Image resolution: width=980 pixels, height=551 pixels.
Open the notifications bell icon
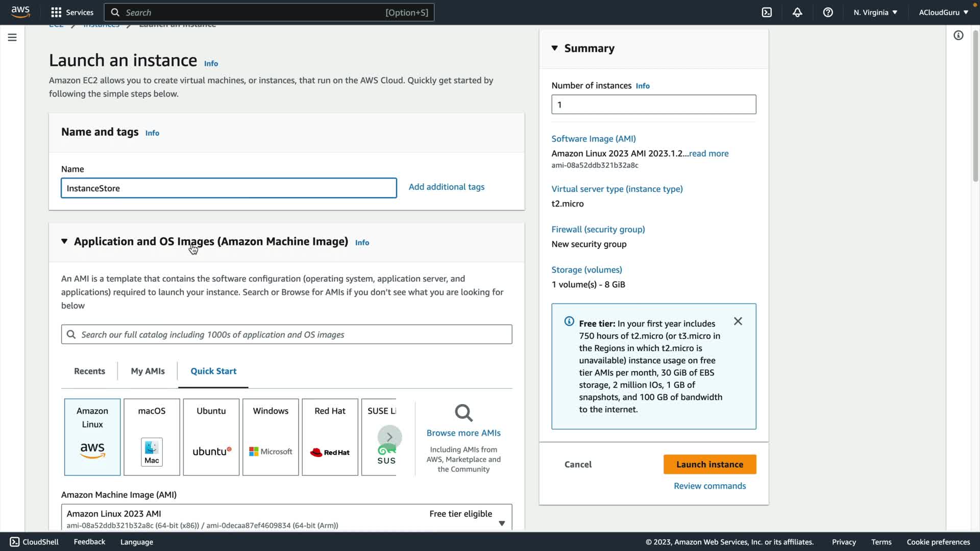tap(797, 12)
